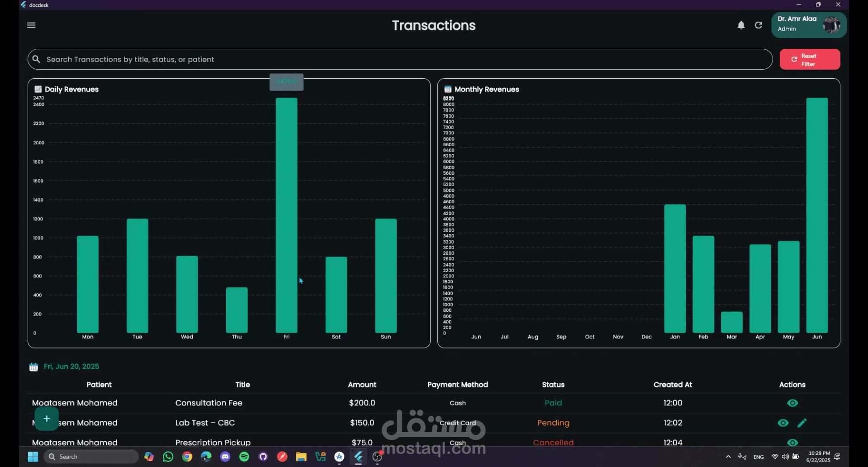Image resolution: width=868 pixels, height=467 pixels.
Task: Open the notifications bell
Action: point(741,25)
